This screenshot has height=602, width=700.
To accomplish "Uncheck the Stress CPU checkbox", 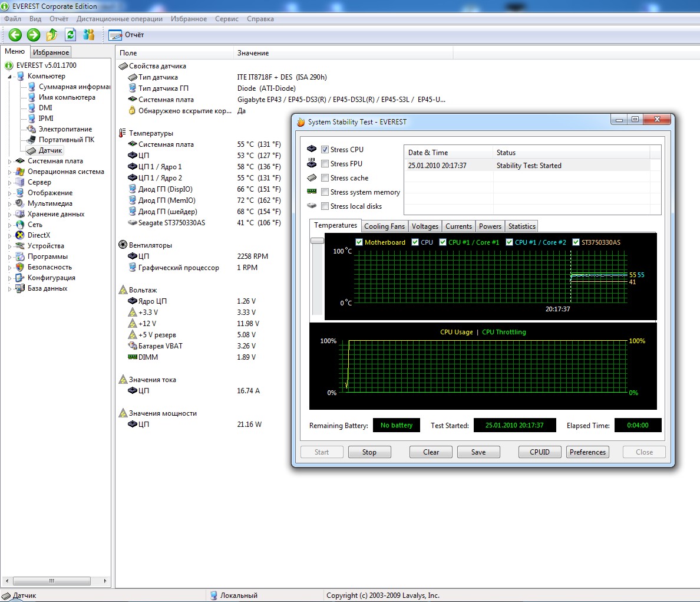I will pos(325,150).
